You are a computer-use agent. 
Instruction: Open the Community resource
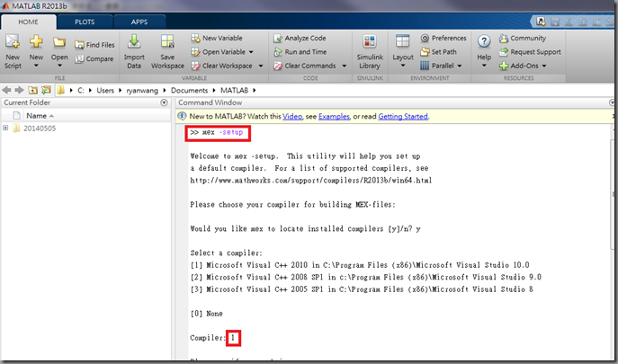coord(523,39)
